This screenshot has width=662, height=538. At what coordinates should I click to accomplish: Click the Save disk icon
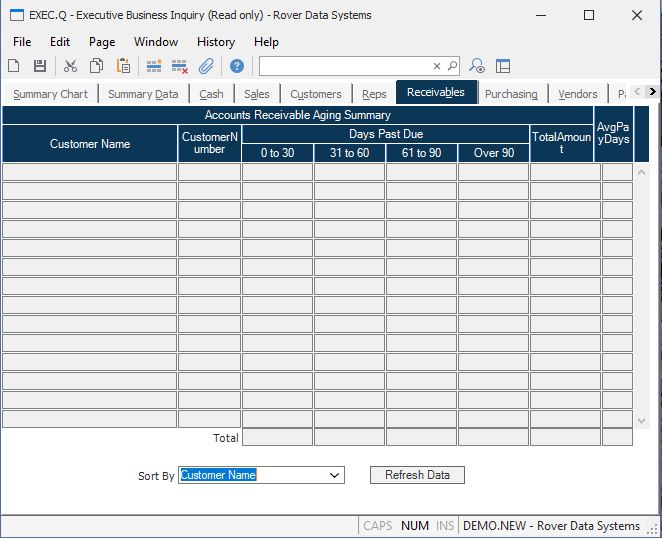click(40, 66)
